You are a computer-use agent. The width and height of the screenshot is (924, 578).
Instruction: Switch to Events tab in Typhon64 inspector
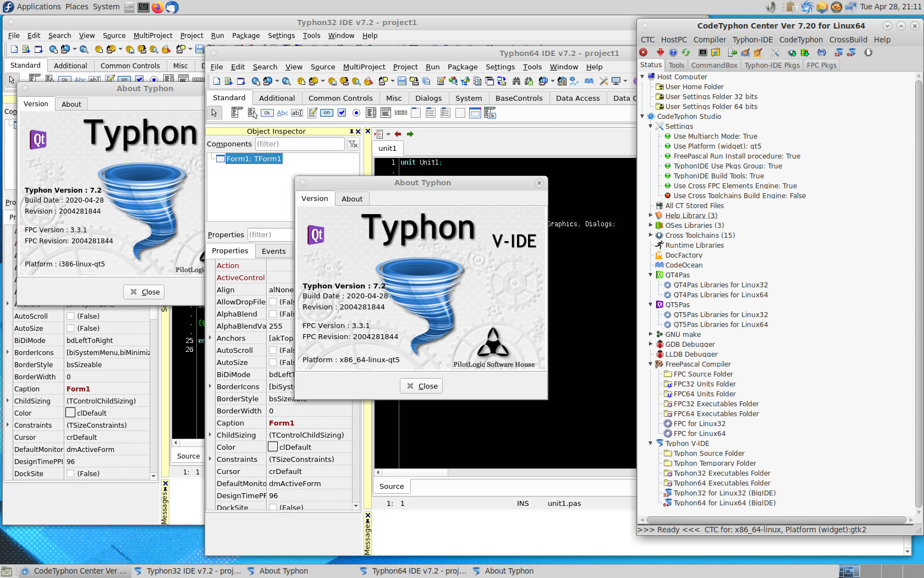pyautogui.click(x=273, y=251)
